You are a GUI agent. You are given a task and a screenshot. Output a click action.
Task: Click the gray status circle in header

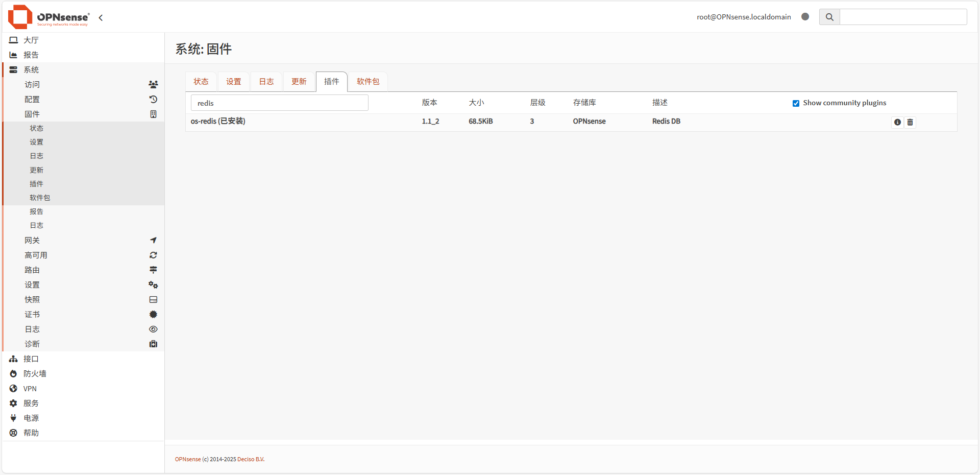(x=805, y=17)
